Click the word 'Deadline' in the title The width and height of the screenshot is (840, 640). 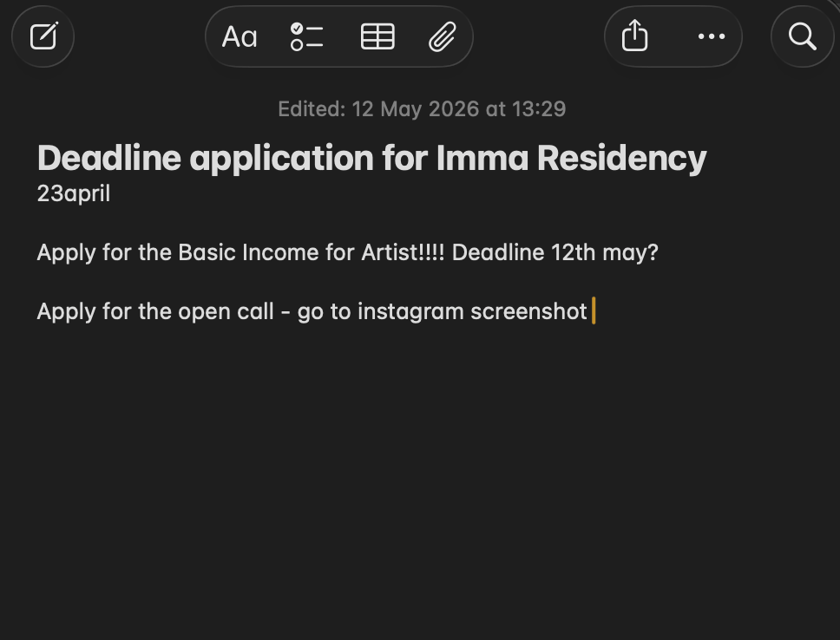[108, 159]
